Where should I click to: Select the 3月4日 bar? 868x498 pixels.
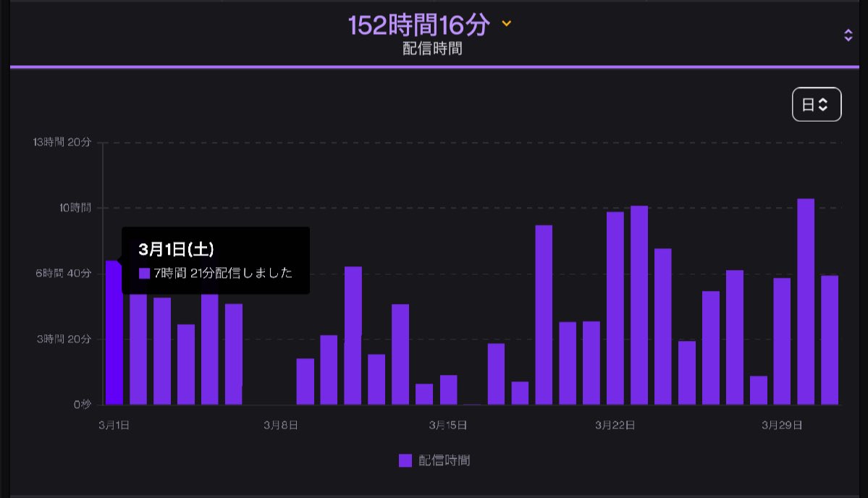click(x=186, y=365)
